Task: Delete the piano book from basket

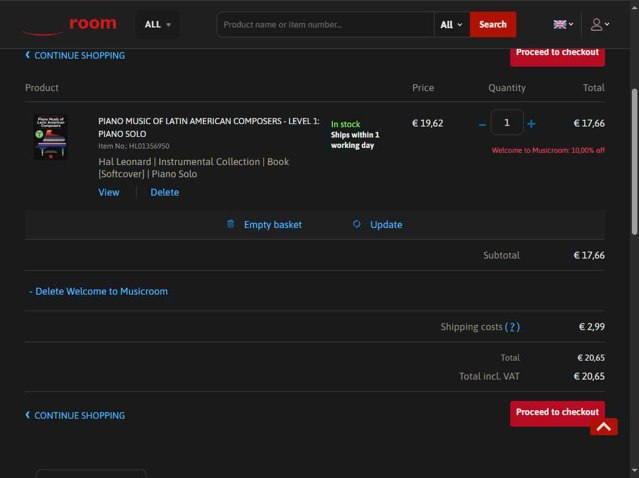Action: 165,192
